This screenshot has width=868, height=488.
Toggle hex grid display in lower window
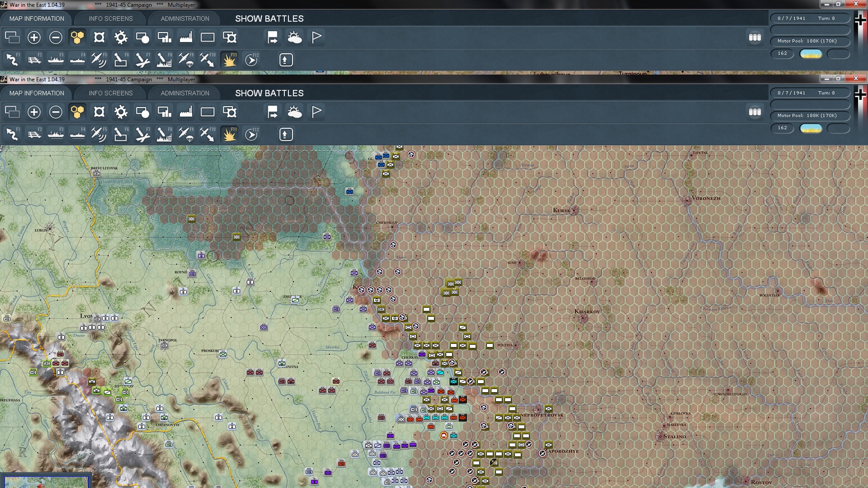pos(77,112)
